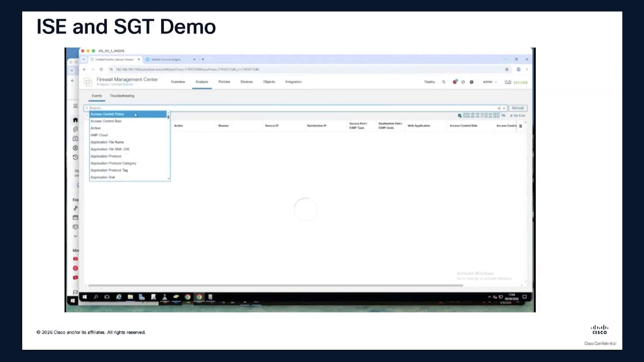Screen dimensions: 644x362
Task: Open the red notifications alert icon
Action: pyautogui.click(x=455, y=82)
